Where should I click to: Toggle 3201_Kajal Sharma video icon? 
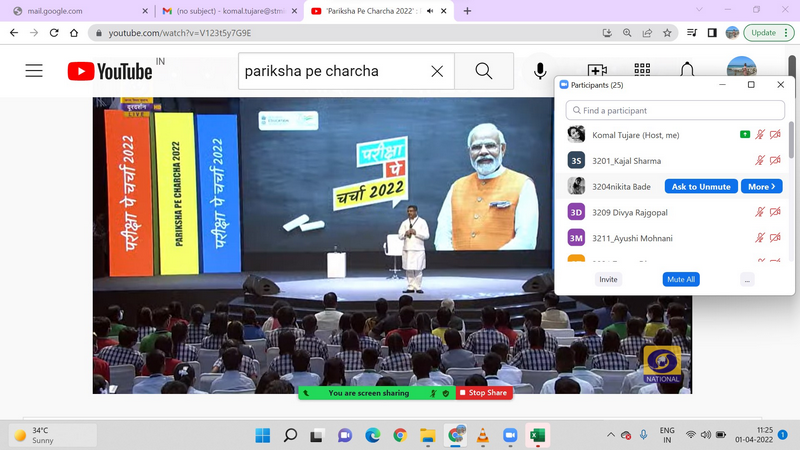tap(775, 160)
